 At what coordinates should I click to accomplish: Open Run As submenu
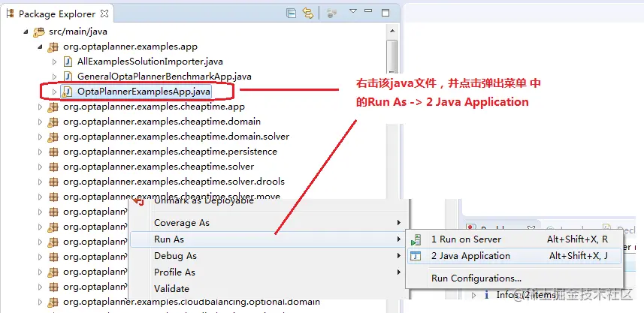269,239
